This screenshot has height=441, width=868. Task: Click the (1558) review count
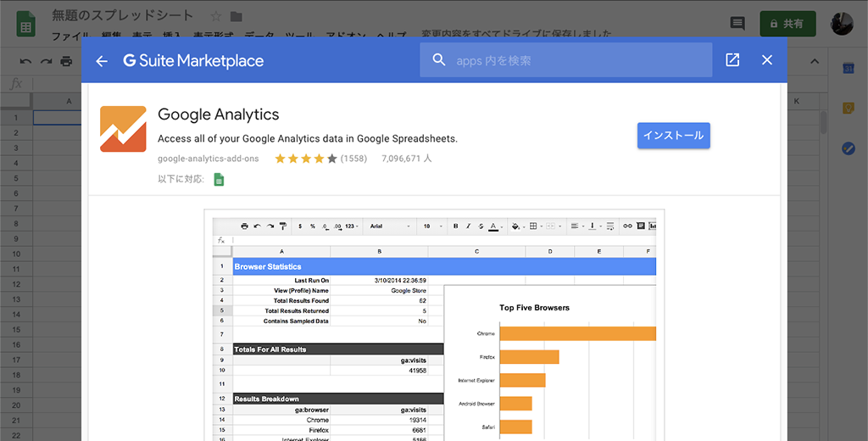(x=353, y=159)
